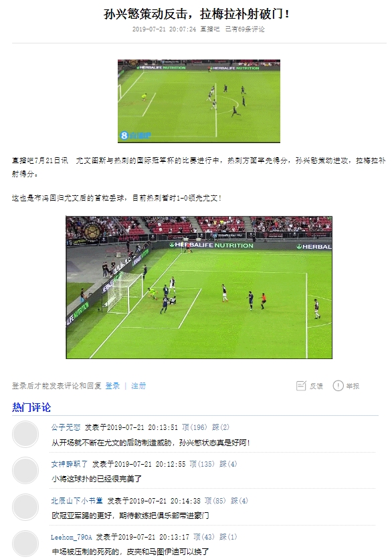The height and width of the screenshot is (559, 392).
Task: Open username link 公子无恋
Action: click(x=66, y=427)
